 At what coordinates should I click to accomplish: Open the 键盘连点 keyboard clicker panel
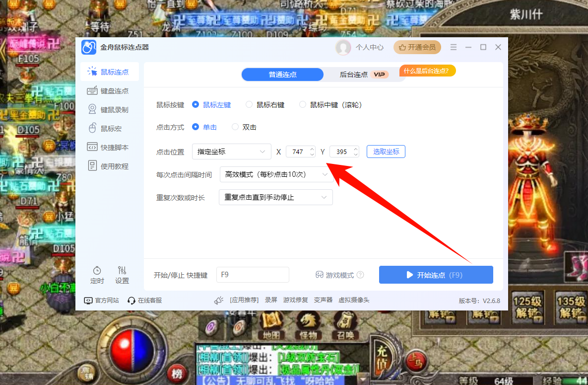click(109, 90)
